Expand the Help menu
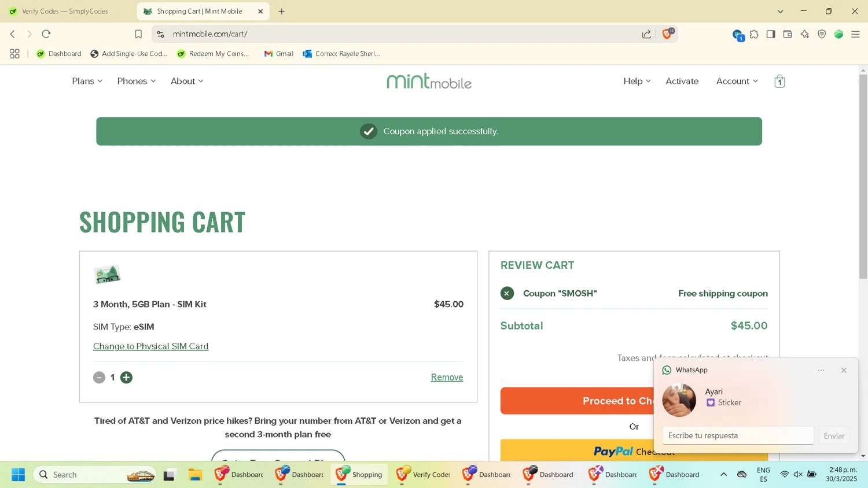 point(637,81)
